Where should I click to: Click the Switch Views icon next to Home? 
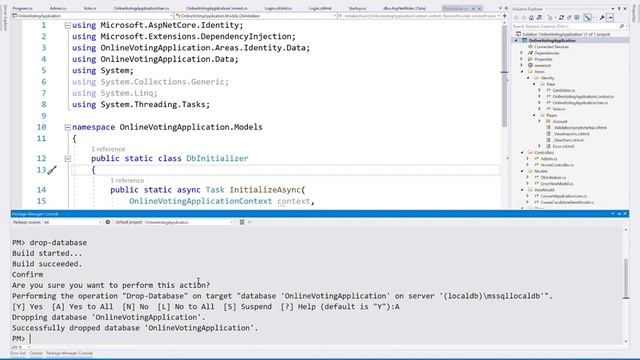coord(539,18)
